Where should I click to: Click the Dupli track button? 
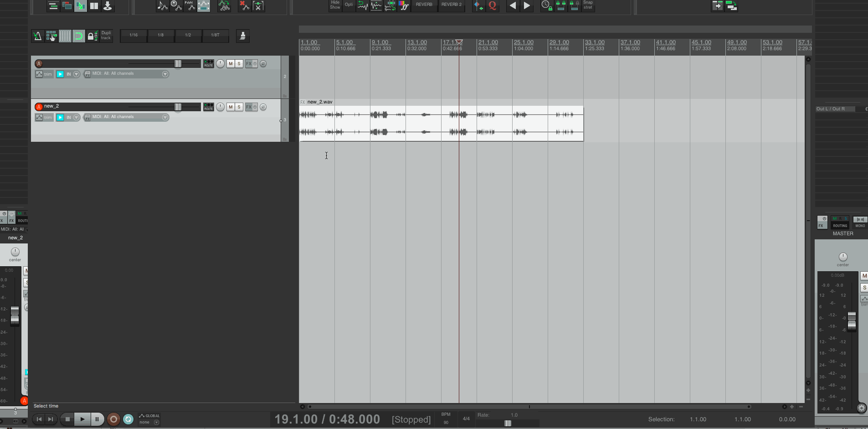click(106, 36)
